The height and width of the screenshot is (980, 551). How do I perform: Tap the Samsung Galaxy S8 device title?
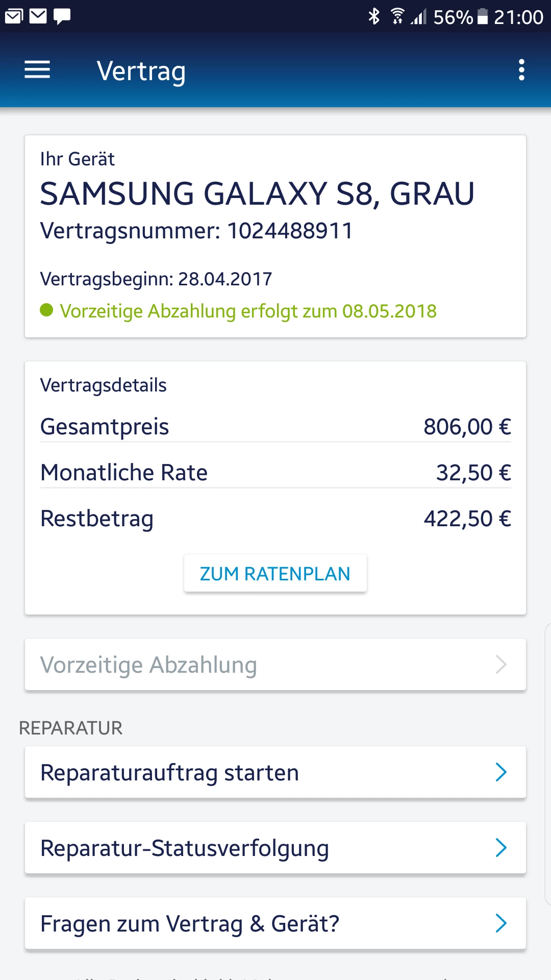(x=257, y=194)
